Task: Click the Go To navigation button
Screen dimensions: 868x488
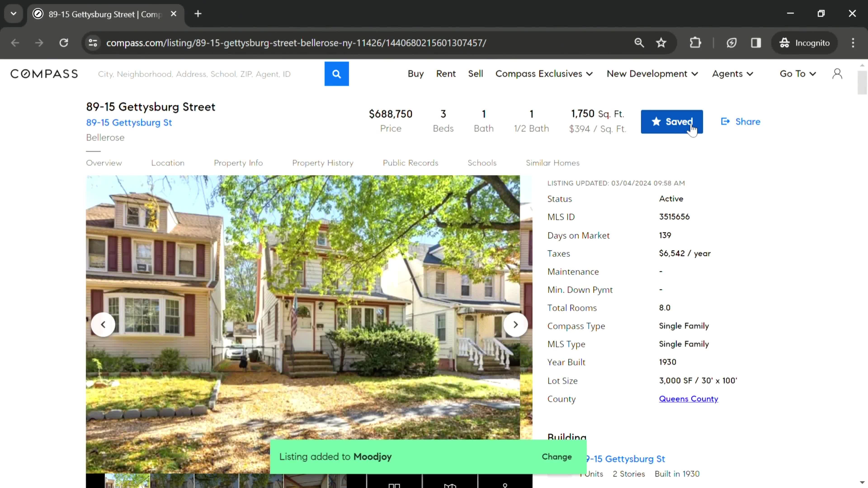Action: click(798, 73)
